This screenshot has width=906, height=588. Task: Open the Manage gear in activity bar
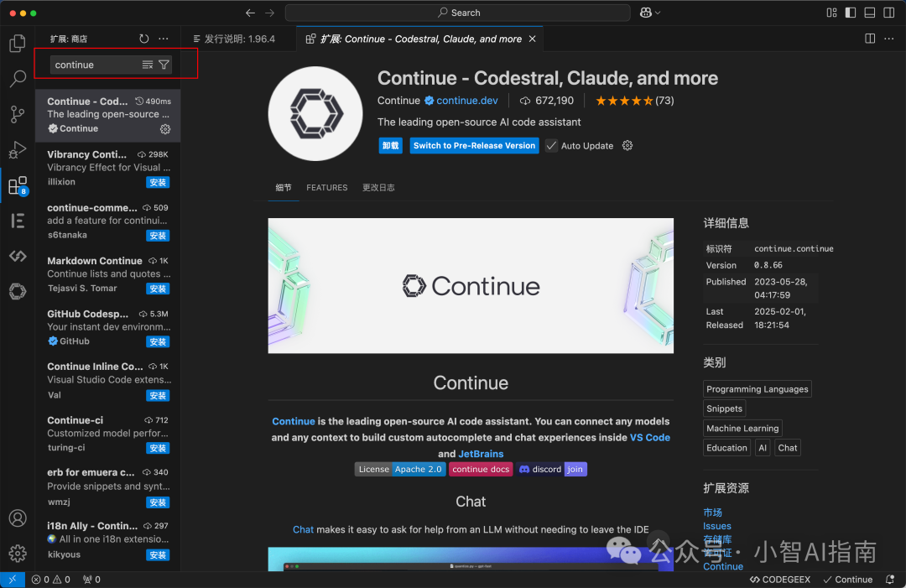coord(17,553)
